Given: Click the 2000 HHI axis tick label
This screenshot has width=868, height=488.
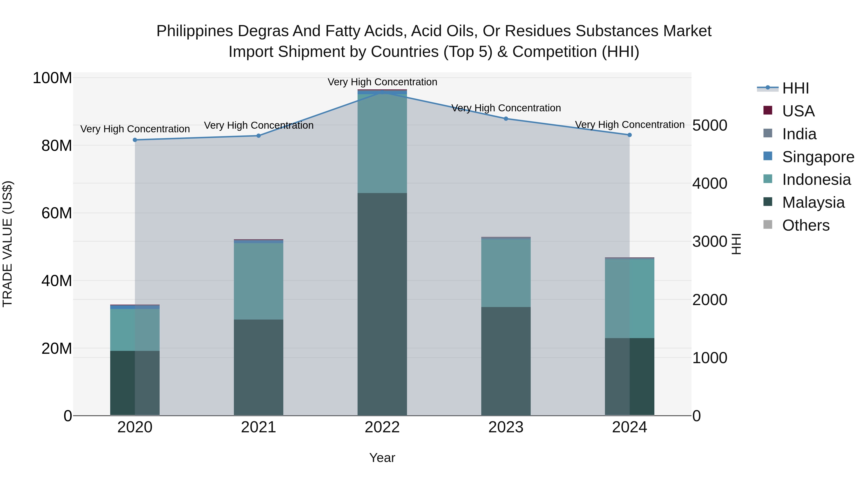Looking at the screenshot, I should [x=710, y=300].
